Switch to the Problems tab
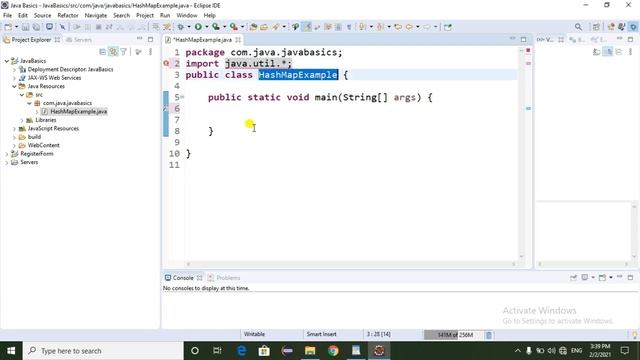The image size is (640, 360). point(224,278)
